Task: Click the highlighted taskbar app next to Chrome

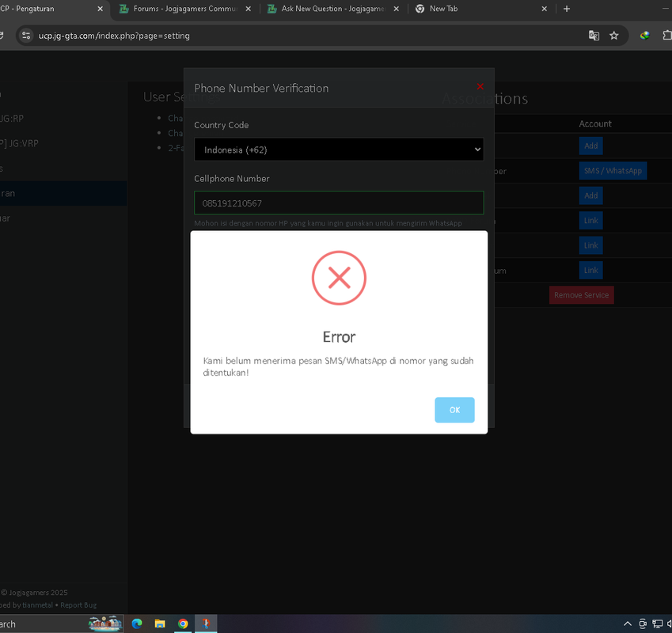Action: [206, 624]
